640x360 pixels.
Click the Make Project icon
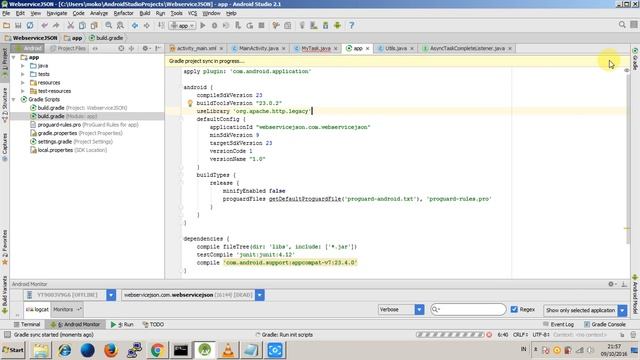click(161, 25)
